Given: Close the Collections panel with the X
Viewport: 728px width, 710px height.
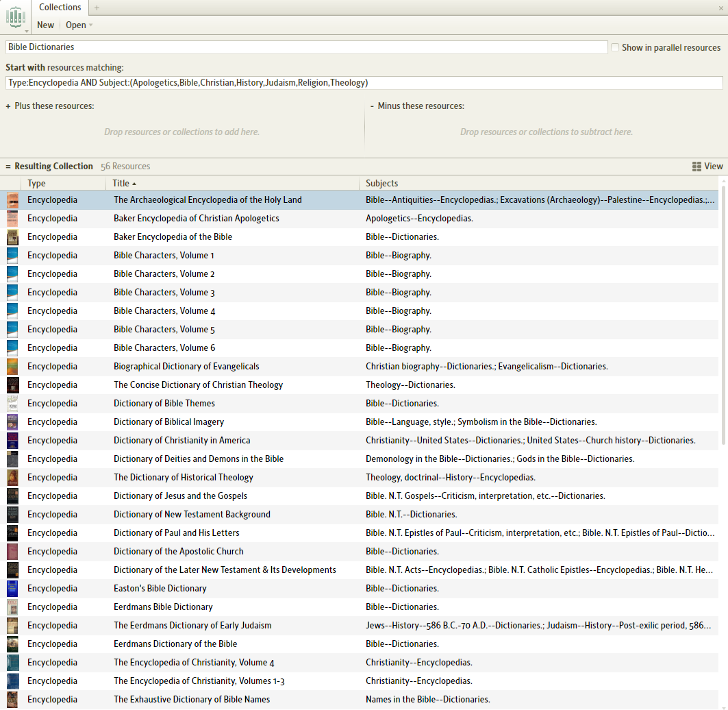Looking at the screenshot, I should pyautogui.click(x=721, y=8).
